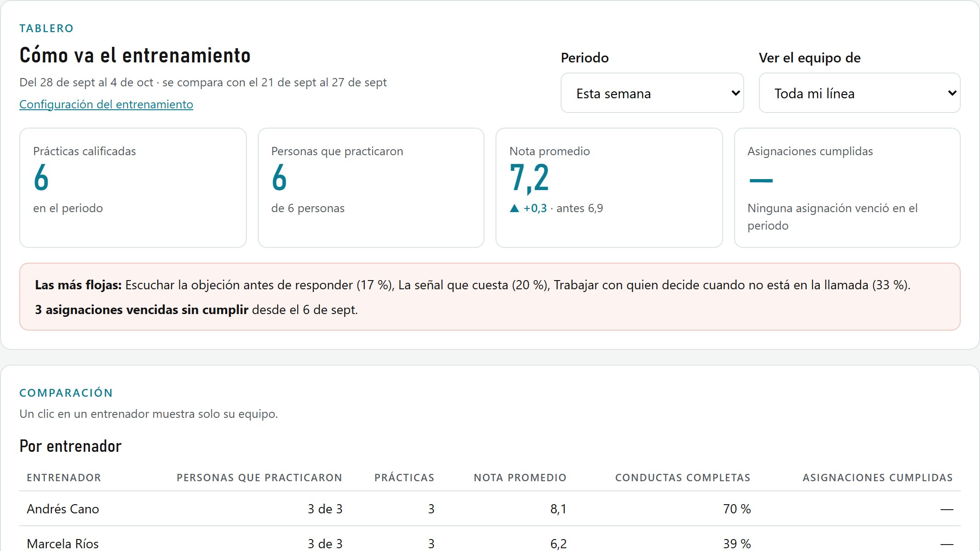Click the CONDUCTAS COMPLETAS column header
The image size is (980, 551).
683,478
